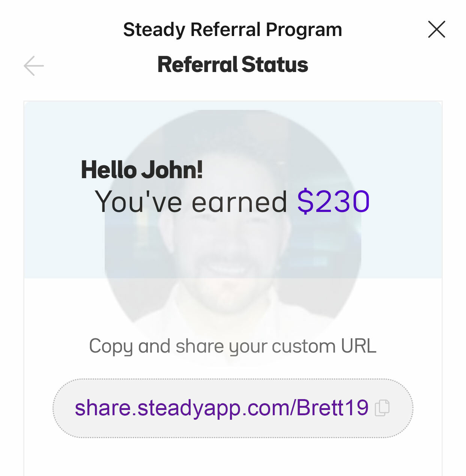Viewport: 466px width, 476px height.
Task: Click the word 'URL' in the instruction
Action: coord(358,345)
